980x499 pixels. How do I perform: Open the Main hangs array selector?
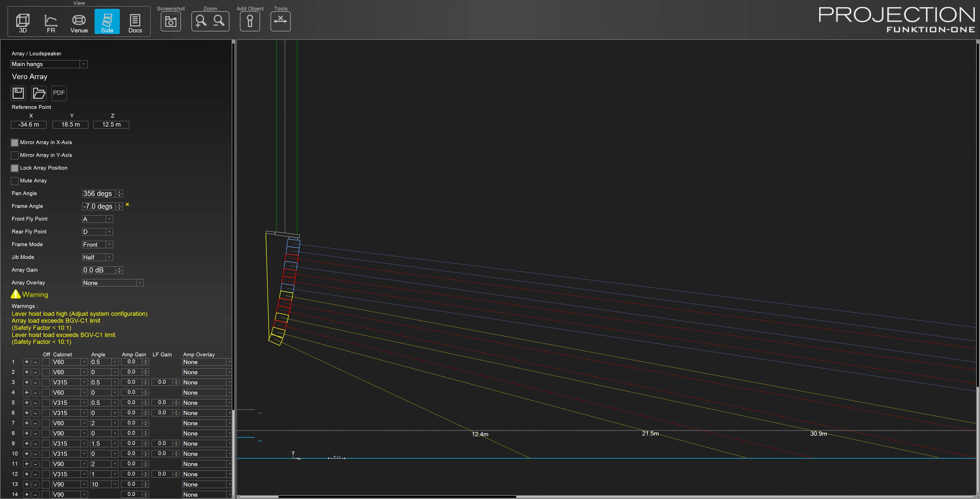coord(84,64)
